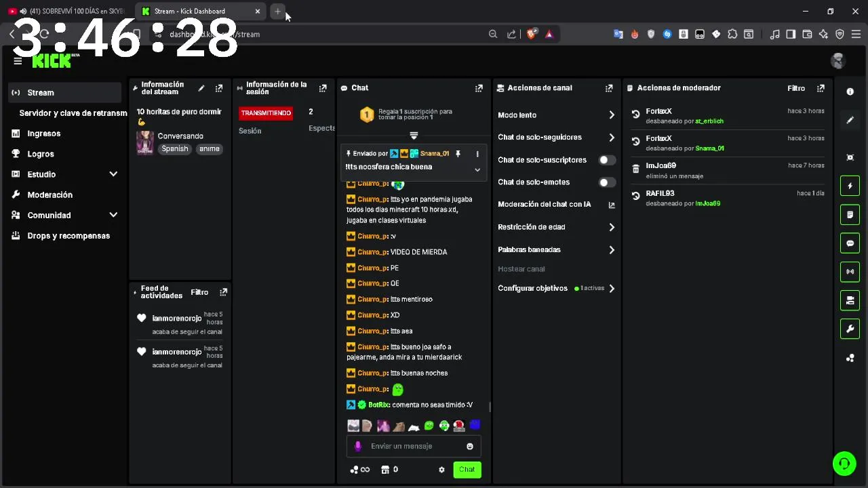Click the info icon in right sidebar
Screen dimensions: 868x488
click(x=850, y=91)
